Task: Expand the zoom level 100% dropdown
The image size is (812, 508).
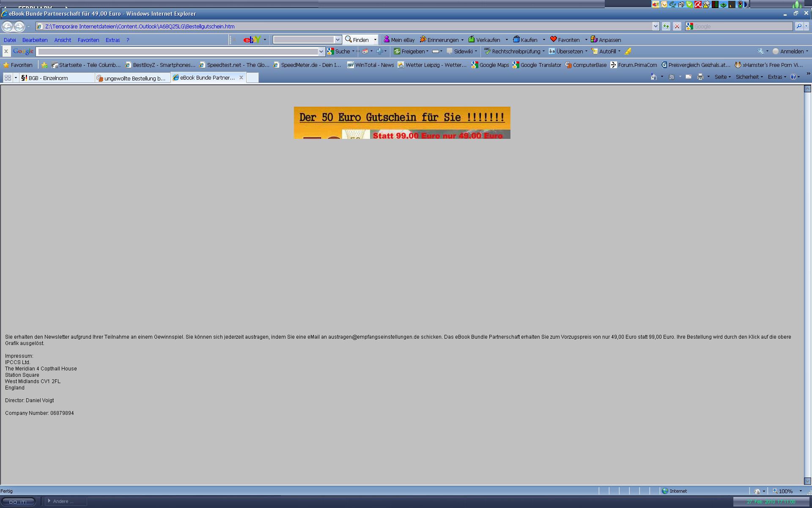Action: tap(801, 491)
